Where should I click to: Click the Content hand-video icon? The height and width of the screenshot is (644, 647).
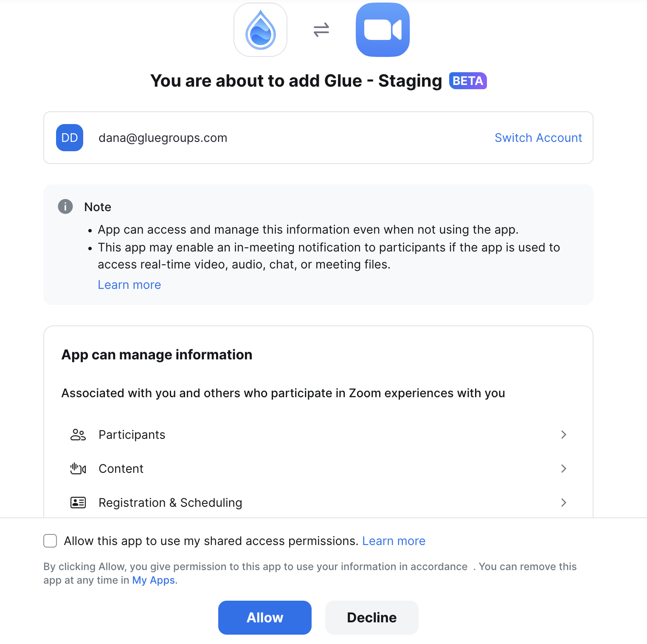click(78, 469)
